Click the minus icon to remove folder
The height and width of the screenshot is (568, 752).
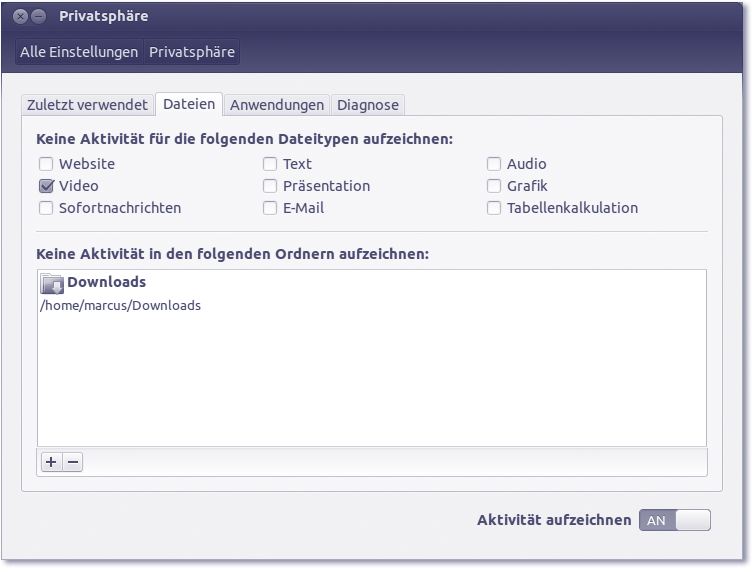72,462
